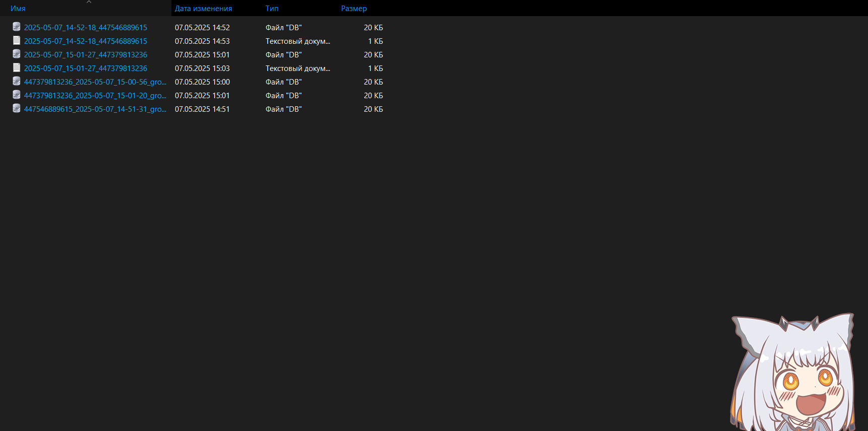Image resolution: width=868 pixels, height=431 pixels.
Task: Click the fox-eared anime girl mascot image
Action: [794, 374]
